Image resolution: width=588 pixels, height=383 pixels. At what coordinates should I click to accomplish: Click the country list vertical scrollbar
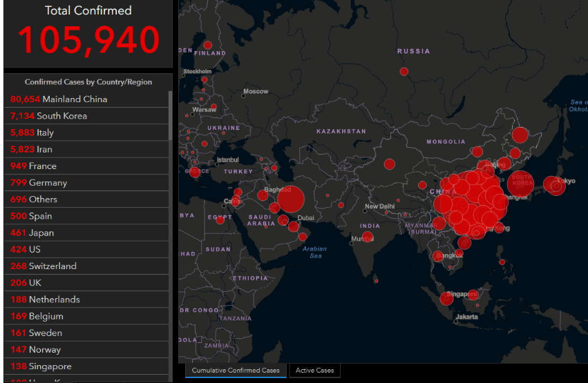(x=171, y=115)
